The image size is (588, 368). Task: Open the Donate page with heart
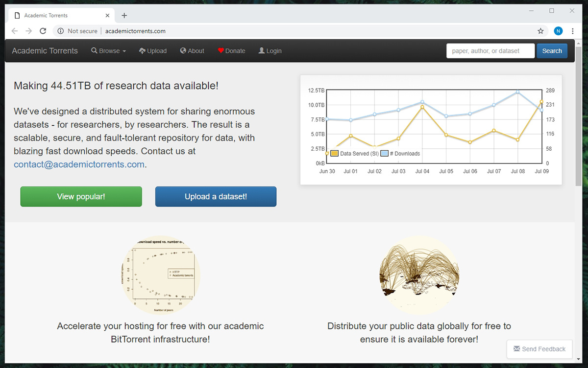pos(231,51)
